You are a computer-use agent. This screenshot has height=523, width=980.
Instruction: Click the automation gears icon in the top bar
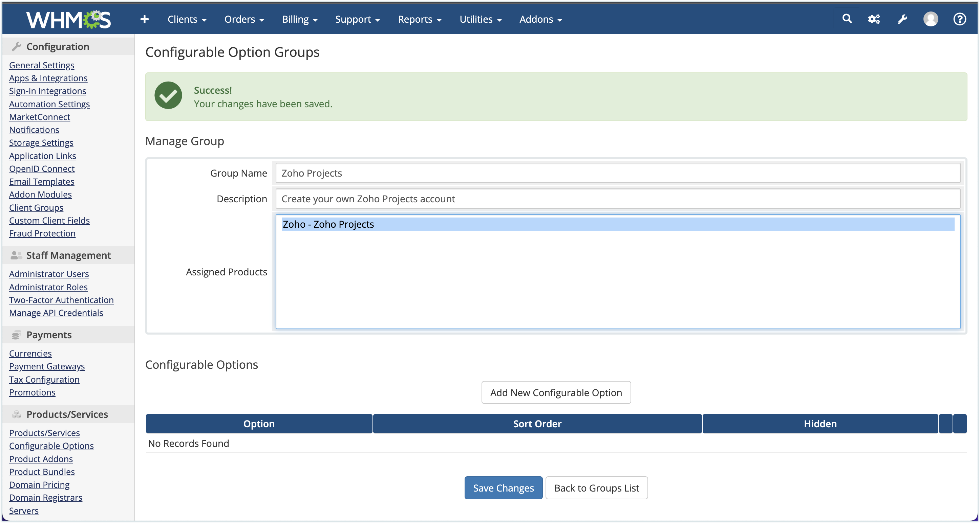[874, 19]
